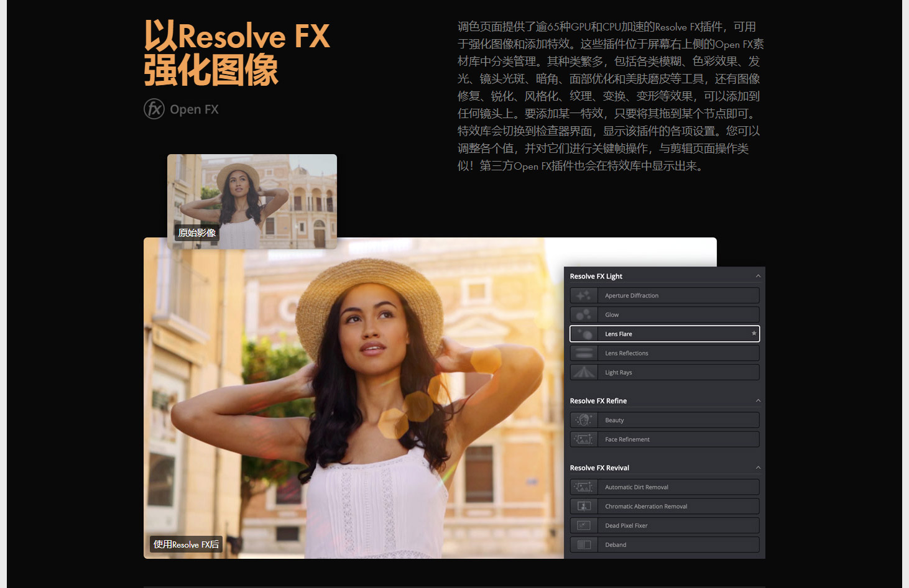The image size is (909, 588).
Task: Select the Aperture Diffraction label
Action: 632,296
